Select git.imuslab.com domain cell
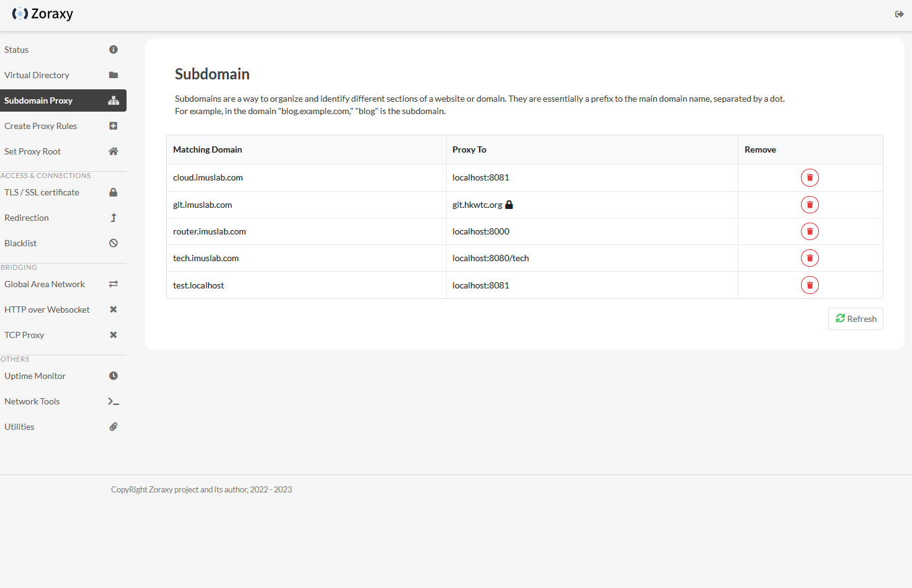912x588 pixels. [x=306, y=205]
